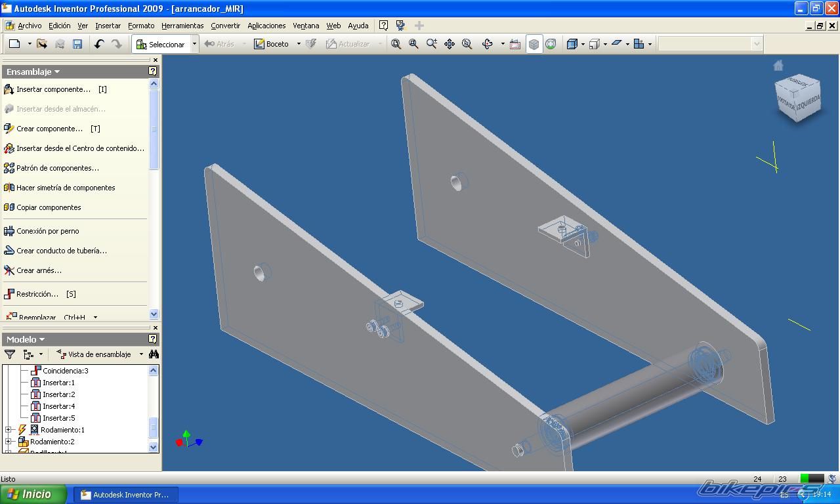Open dropdown arrow next to New icon

coord(30,44)
